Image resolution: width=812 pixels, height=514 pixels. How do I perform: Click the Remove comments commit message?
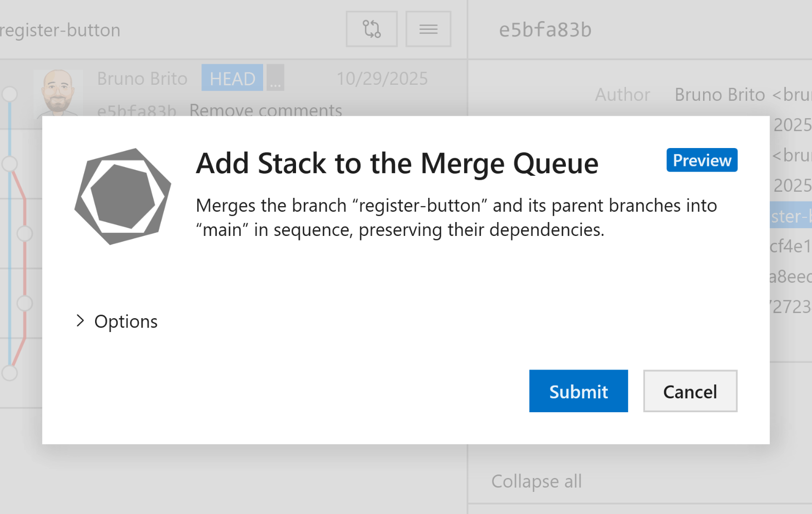point(266,110)
